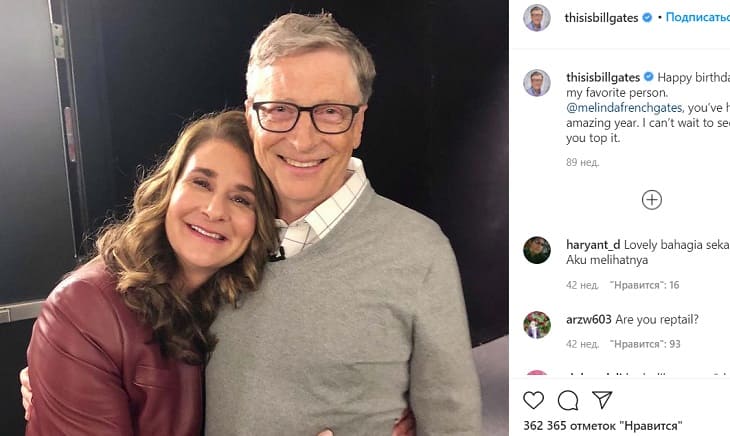Open arzw603's profile picture
730x436 pixels.
point(537,325)
